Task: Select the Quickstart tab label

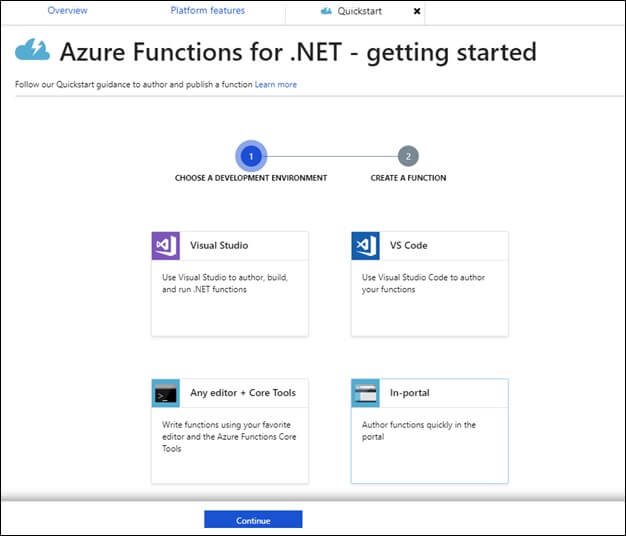Action: coord(360,11)
